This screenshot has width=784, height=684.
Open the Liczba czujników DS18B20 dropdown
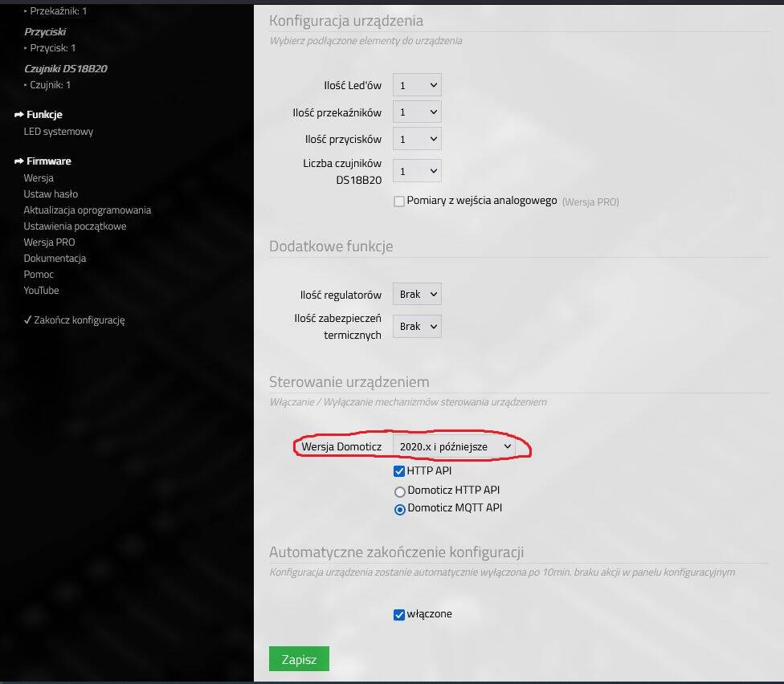417,171
